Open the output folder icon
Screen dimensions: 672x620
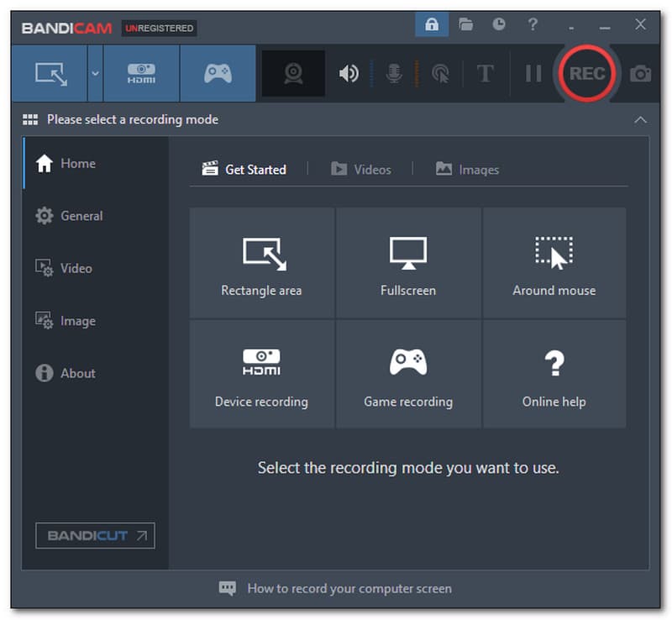click(x=465, y=24)
